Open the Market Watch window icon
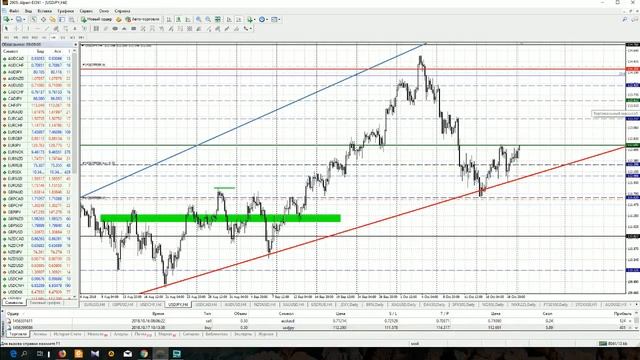 point(33,19)
